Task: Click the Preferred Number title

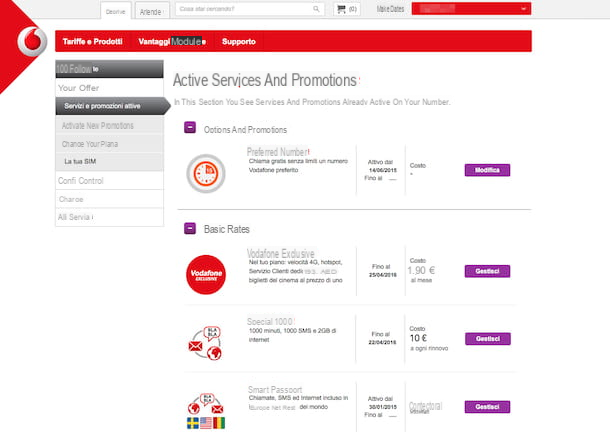Action: point(278,151)
